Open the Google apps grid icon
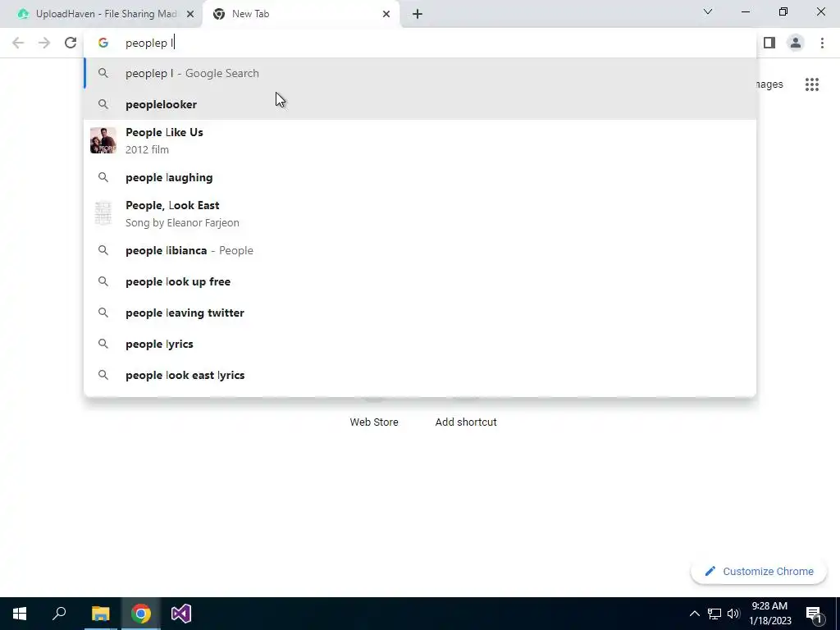This screenshot has height=630, width=840. coord(811,84)
